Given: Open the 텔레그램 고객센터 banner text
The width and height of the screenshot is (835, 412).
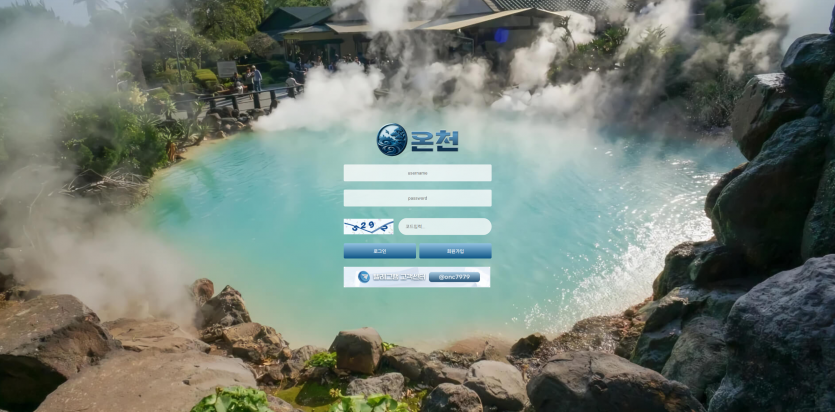Looking at the screenshot, I should [398, 277].
